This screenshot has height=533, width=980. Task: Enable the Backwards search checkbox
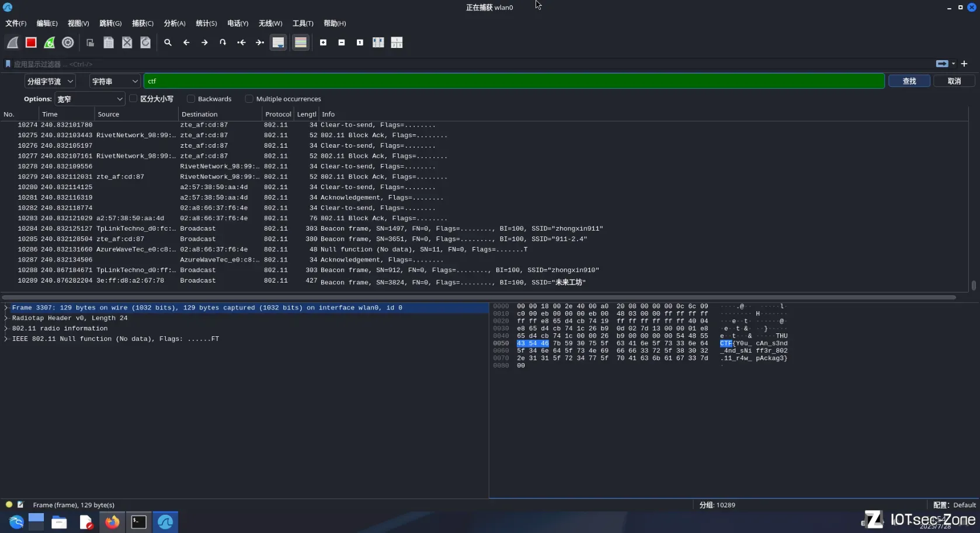click(191, 99)
